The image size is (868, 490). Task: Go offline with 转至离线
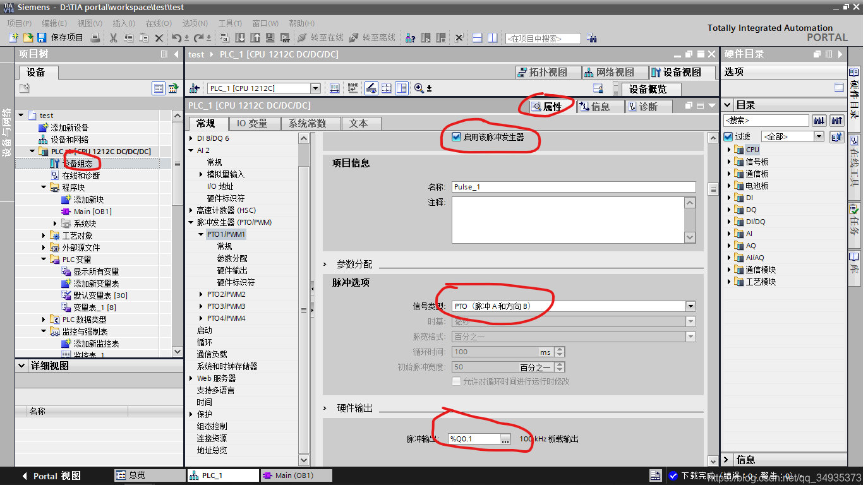tap(372, 38)
